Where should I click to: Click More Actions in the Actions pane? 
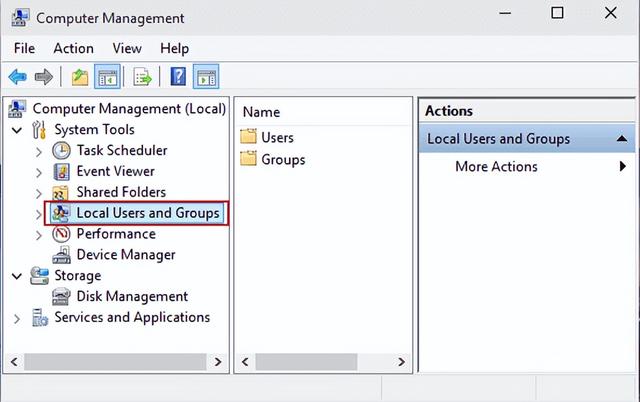pyautogui.click(x=496, y=167)
